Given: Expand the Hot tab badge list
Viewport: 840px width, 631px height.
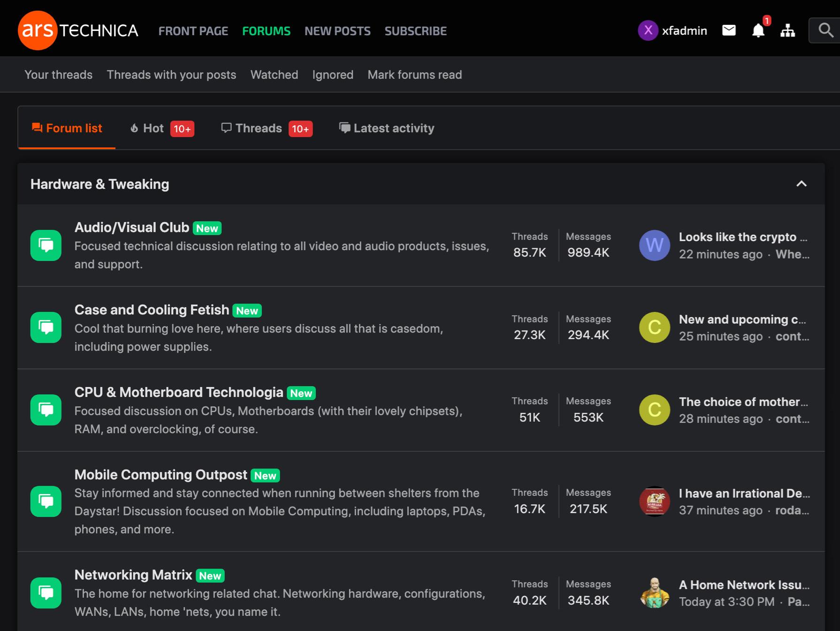Looking at the screenshot, I should pyautogui.click(x=183, y=128).
